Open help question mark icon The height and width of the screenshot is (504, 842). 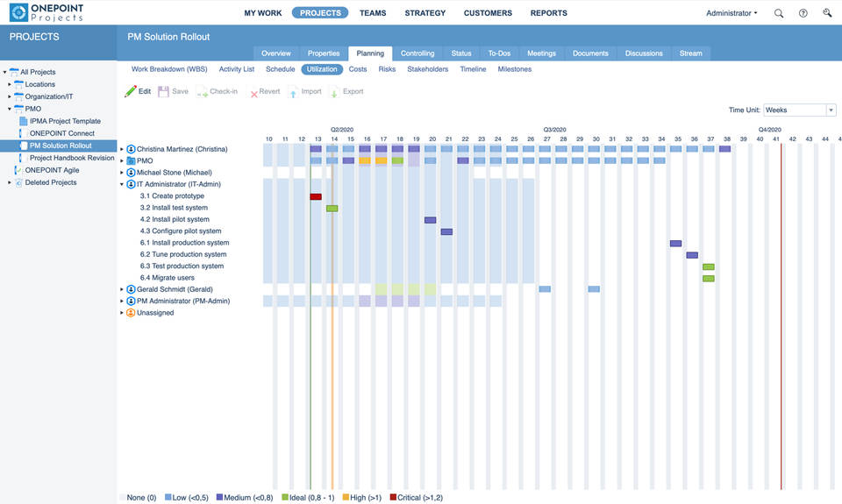pos(803,13)
